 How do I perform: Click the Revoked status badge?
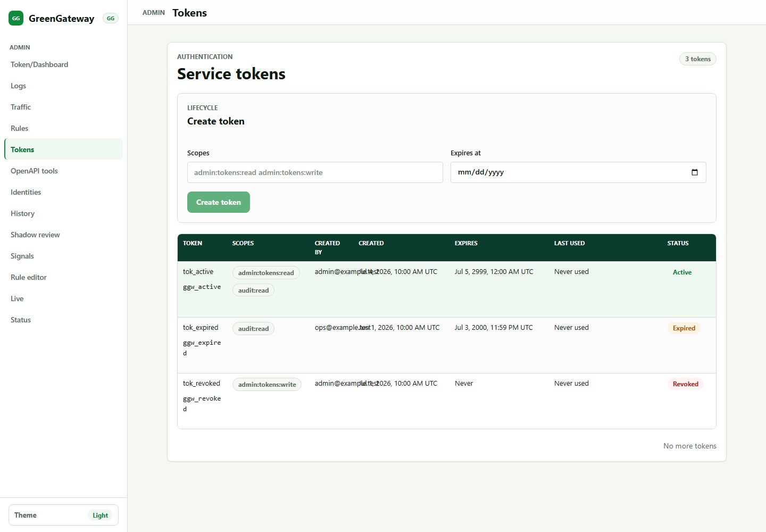pos(686,384)
